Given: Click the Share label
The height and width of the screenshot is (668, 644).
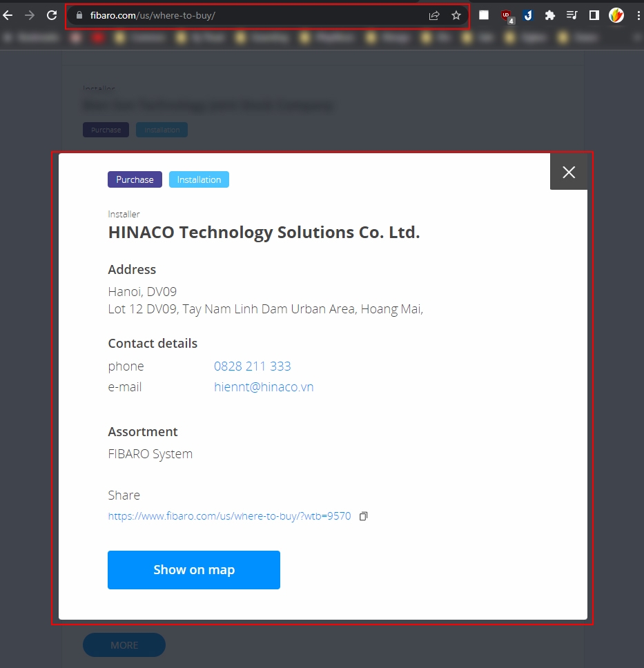Looking at the screenshot, I should pyautogui.click(x=124, y=495).
